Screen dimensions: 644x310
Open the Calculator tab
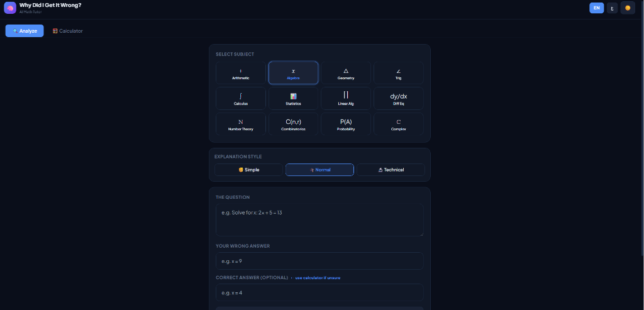[68, 31]
